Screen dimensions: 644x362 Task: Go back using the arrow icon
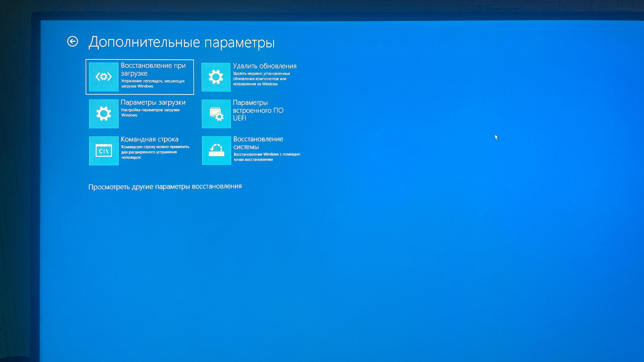coord(73,41)
